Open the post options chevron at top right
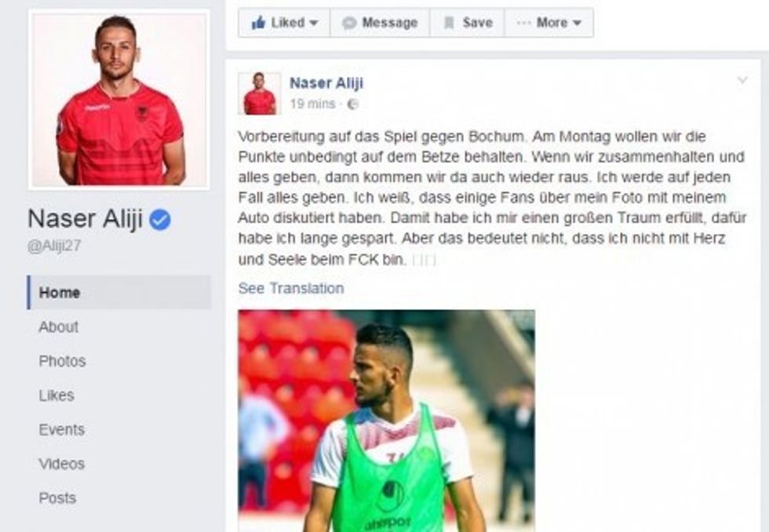Image resolution: width=769 pixels, height=532 pixels. pos(742,80)
